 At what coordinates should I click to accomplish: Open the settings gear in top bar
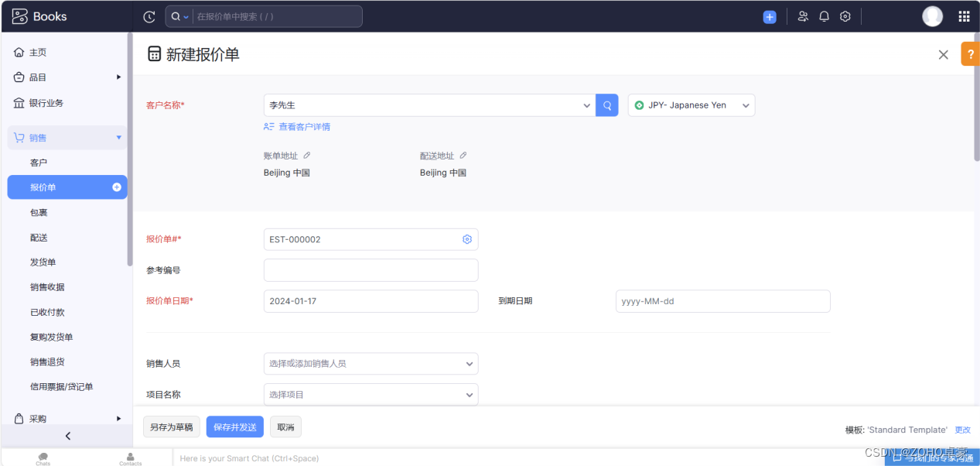tap(845, 16)
